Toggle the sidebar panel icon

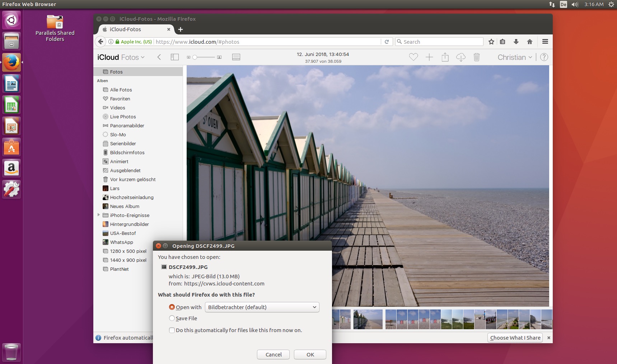point(175,57)
